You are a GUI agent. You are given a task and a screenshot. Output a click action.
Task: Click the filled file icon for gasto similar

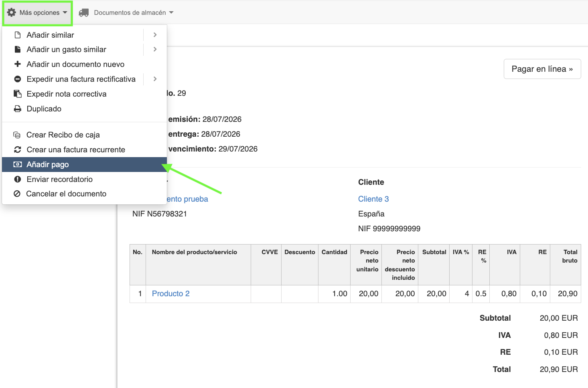(x=18, y=49)
